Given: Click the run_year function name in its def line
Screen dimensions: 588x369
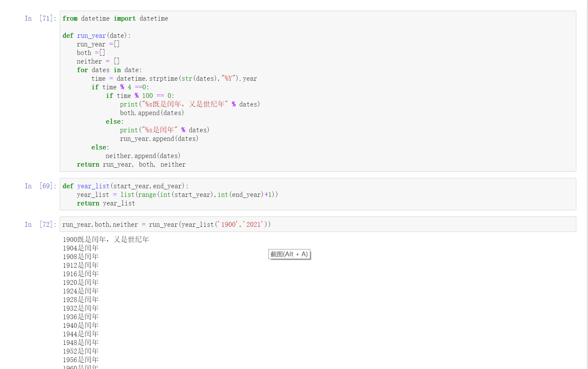Looking at the screenshot, I should pos(91,36).
